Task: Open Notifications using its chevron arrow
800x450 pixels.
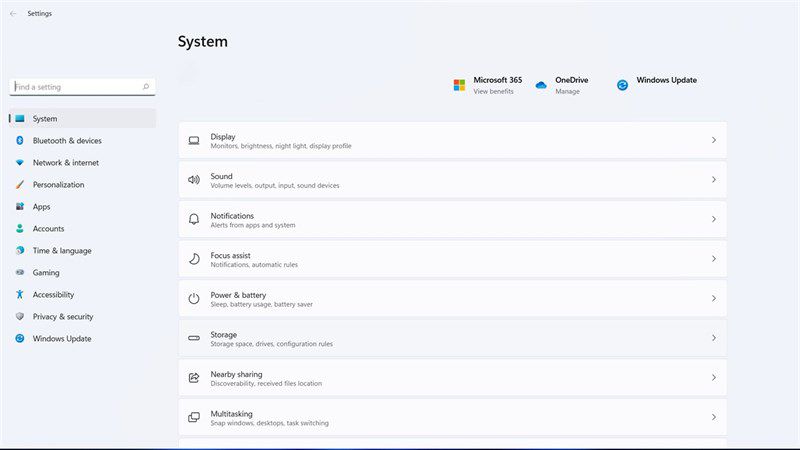Action: pos(714,219)
